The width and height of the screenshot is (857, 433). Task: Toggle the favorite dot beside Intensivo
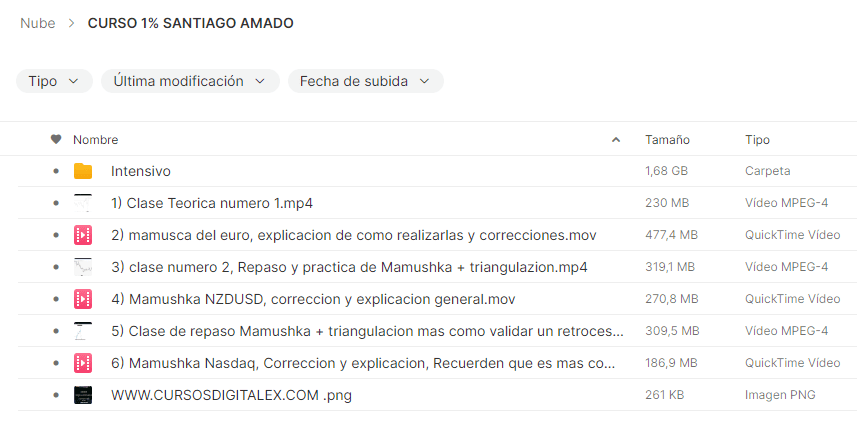click(56, 171)
